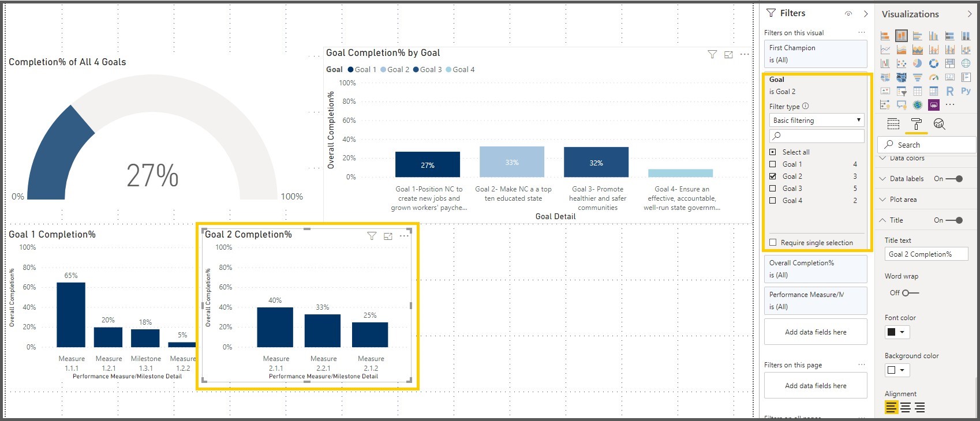The image size is (980, 421).
Task: Pick the pie chart visual
Action: click(x=918, y=63)
